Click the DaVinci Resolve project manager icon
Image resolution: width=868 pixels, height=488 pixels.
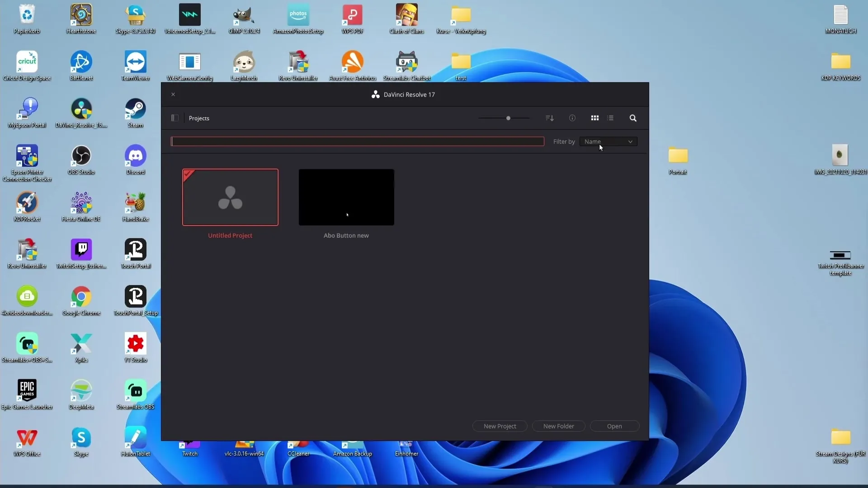click(x=175, y=118)
